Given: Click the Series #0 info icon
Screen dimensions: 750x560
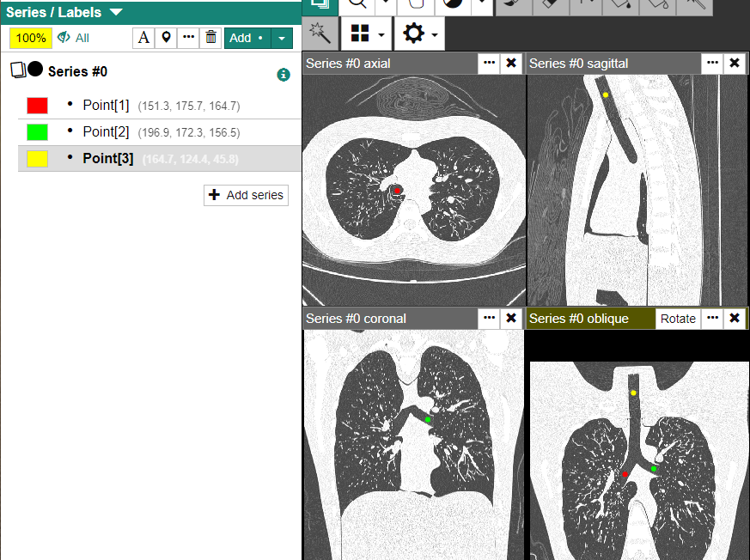Looking at the screenshot, I should tap(284, 75).
